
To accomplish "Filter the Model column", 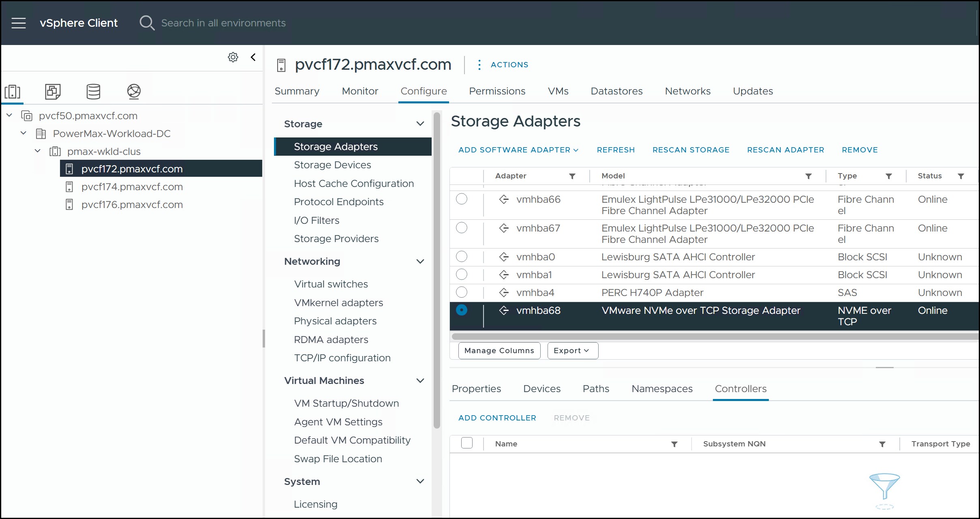I will click(809, 176).
